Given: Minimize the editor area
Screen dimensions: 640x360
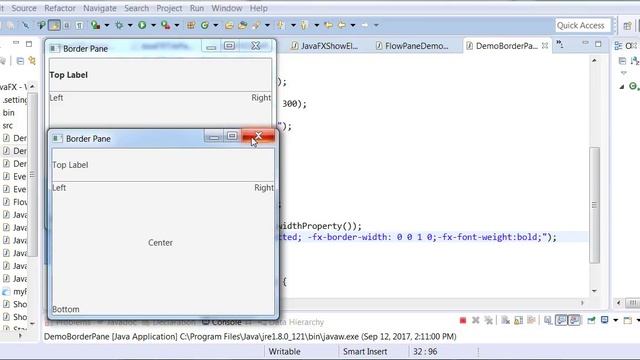Looking at the screenshot, I should [x=585, y=43].
